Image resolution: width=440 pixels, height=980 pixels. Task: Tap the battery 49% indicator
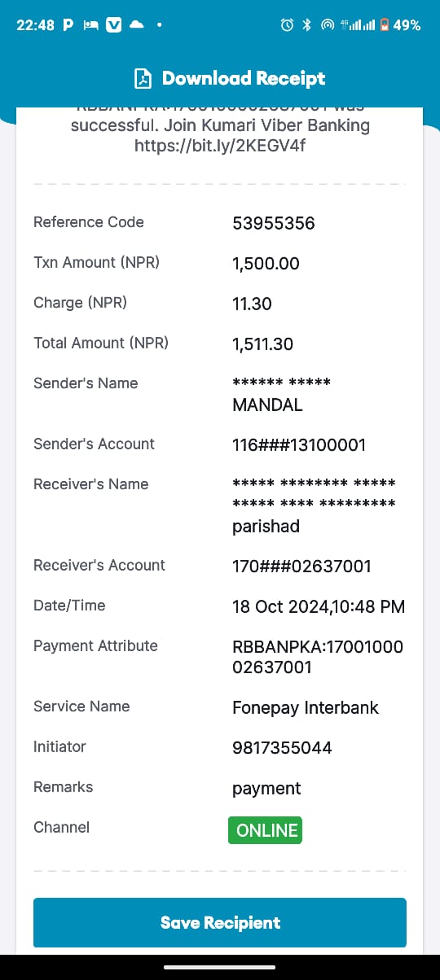tap(400, 25)
